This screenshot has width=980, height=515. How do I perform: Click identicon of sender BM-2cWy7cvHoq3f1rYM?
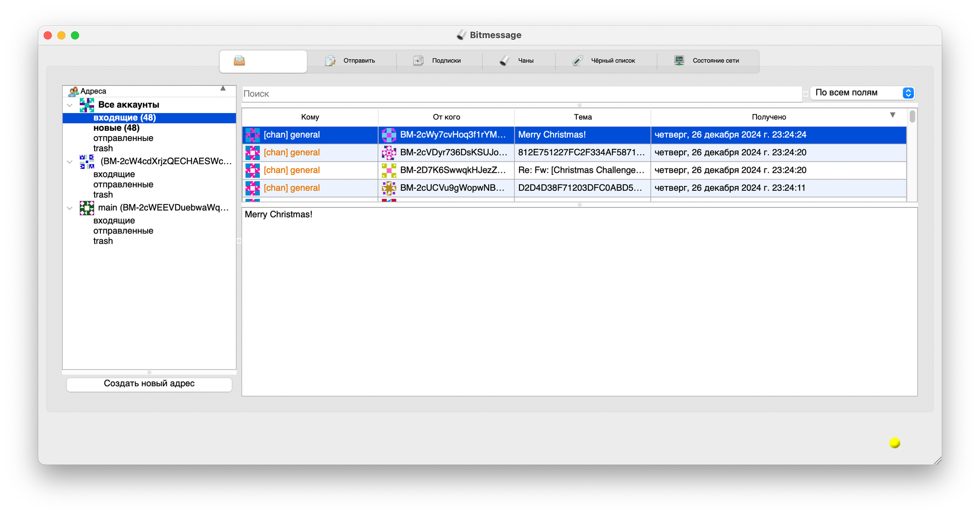(389, 135)
